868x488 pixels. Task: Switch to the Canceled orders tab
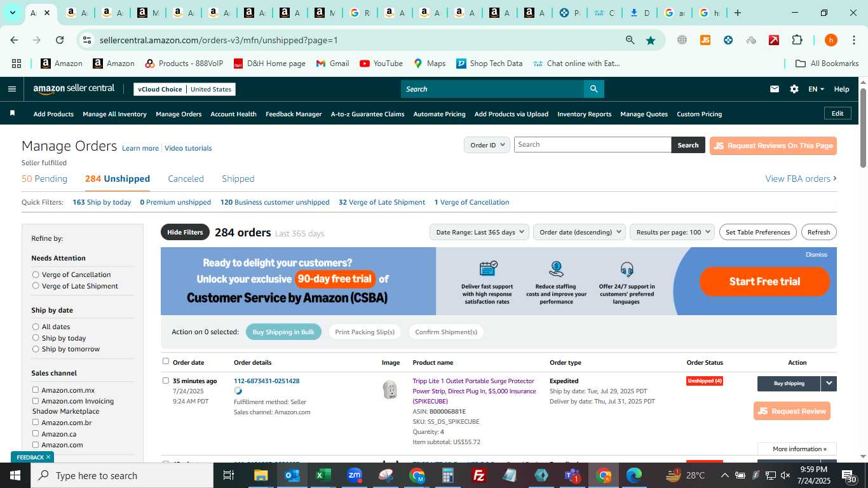[186, 179]
